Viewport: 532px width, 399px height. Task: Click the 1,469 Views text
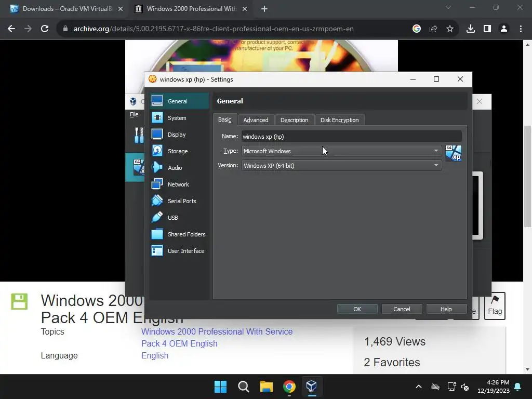pos(395,341)
